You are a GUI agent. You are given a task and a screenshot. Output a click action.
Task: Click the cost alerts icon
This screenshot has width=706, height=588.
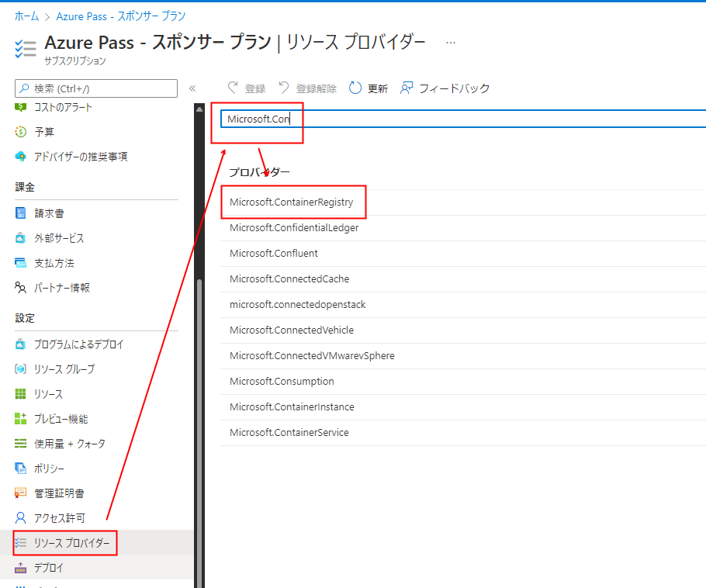pyautogui.click(x=20, y=107)
